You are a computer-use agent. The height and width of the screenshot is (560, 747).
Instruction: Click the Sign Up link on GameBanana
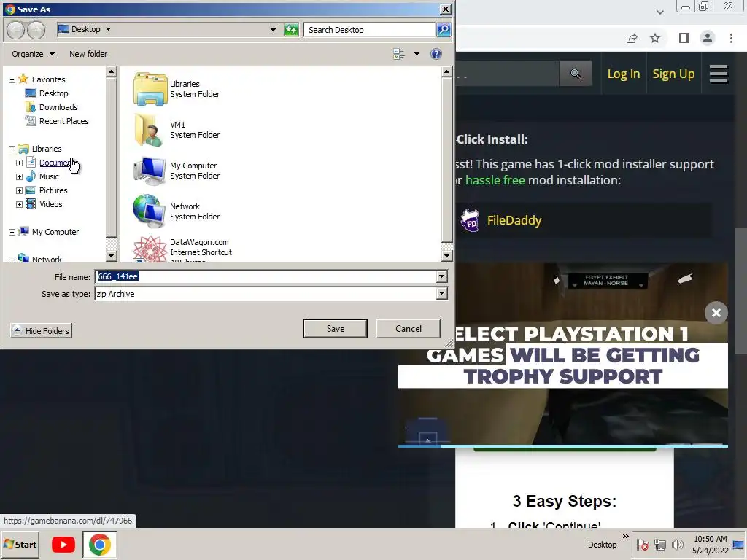click(x=673, y=74)
